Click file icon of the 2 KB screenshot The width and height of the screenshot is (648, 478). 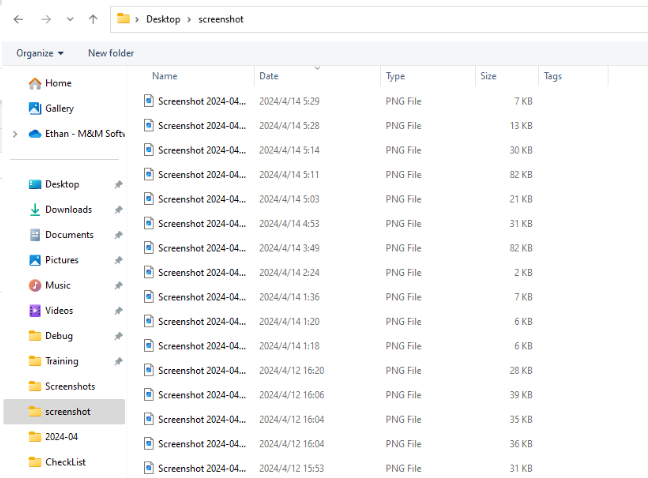pyautogui.click(x=149, y=272)
